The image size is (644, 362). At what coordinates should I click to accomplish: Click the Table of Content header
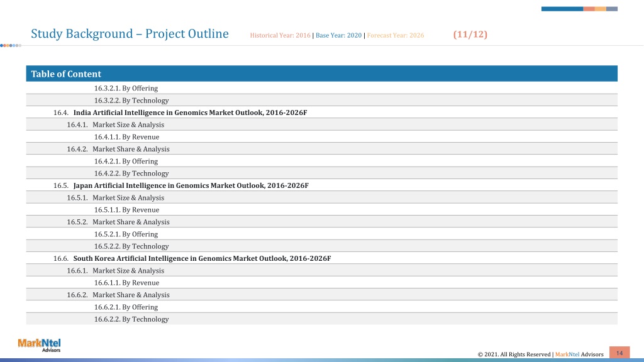[x=321, y=74]
